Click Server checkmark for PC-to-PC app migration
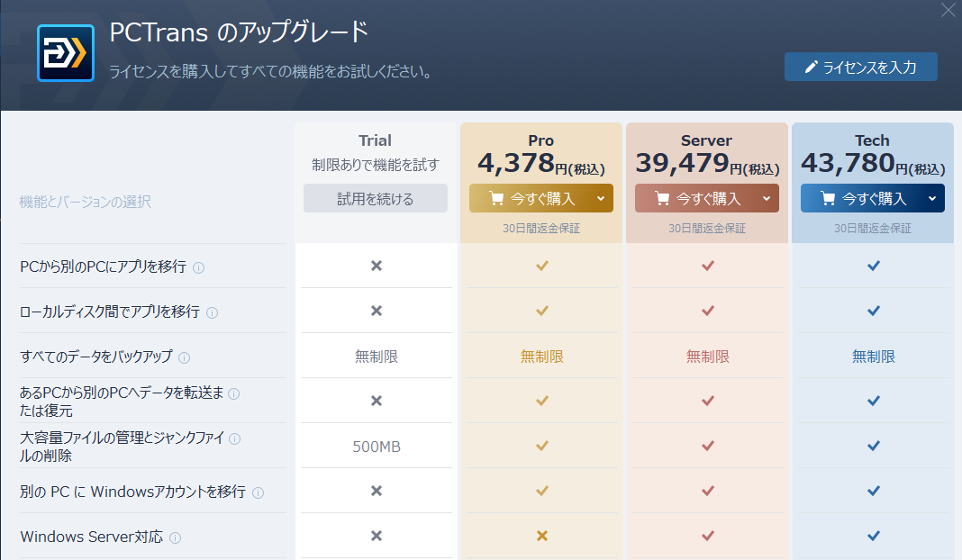The image size is (962, 560). pyautogui.click(x=707, y=266)
